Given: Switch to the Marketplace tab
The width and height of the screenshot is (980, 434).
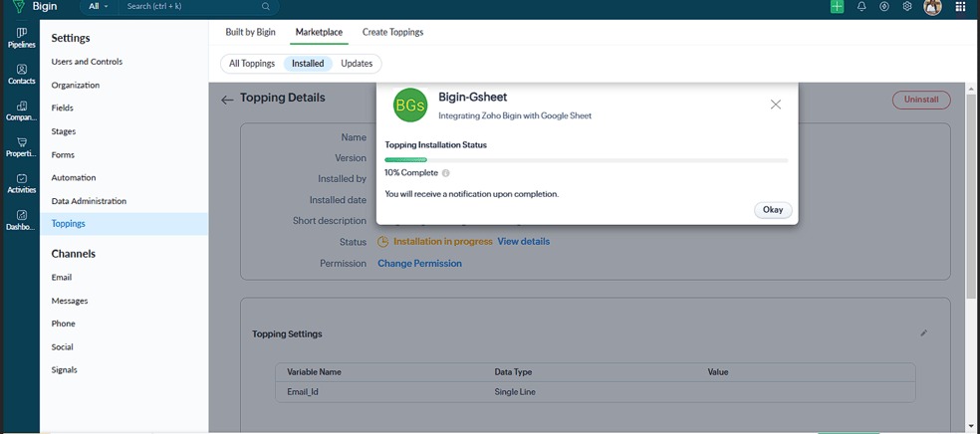Looking at the screenshot, I should click(x=319, y=32).
